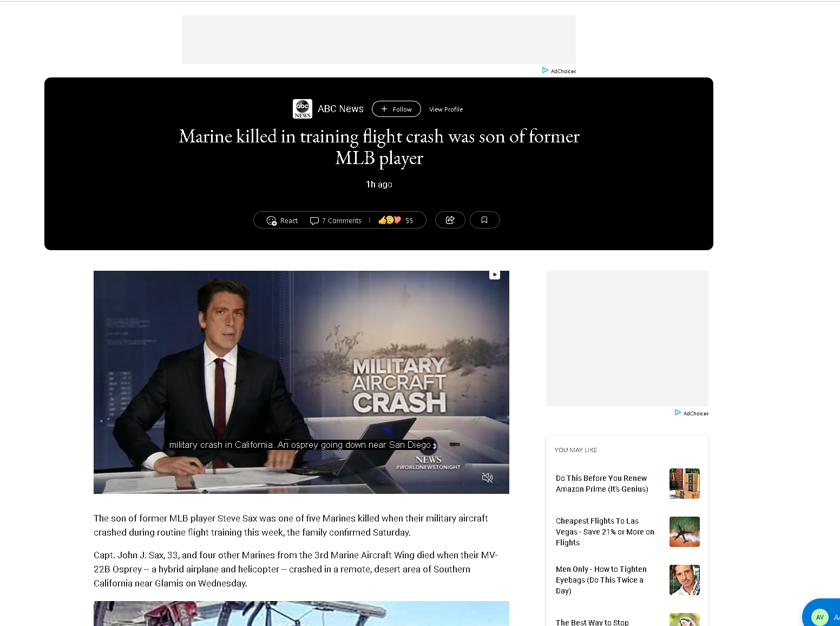The image size is (840, 626).
Task: Open 'Do This Before You Renew Amazon Prime' link
Action: coord(602,484)
